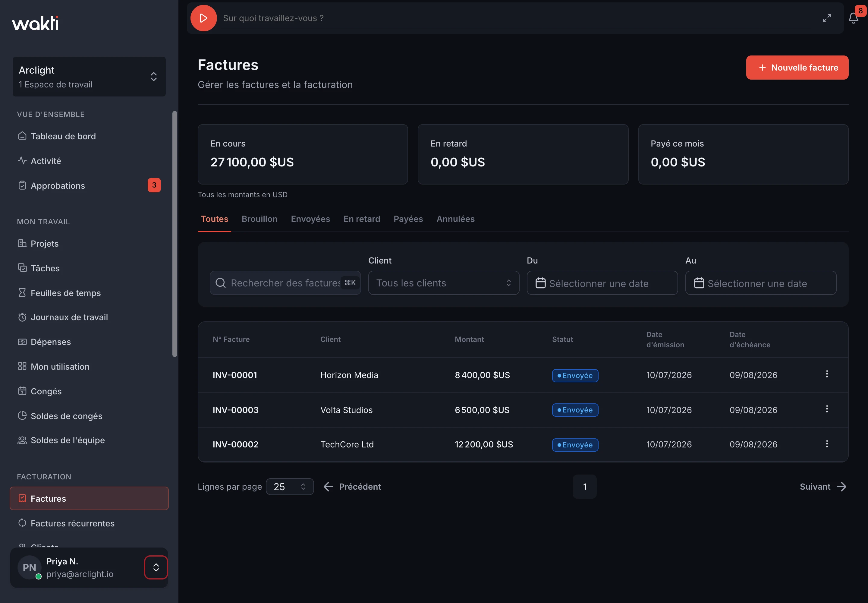Viewport: 868px width, 603px height.
Task: Create a Nouvelle facture
Action: click(x=797, y=68)
